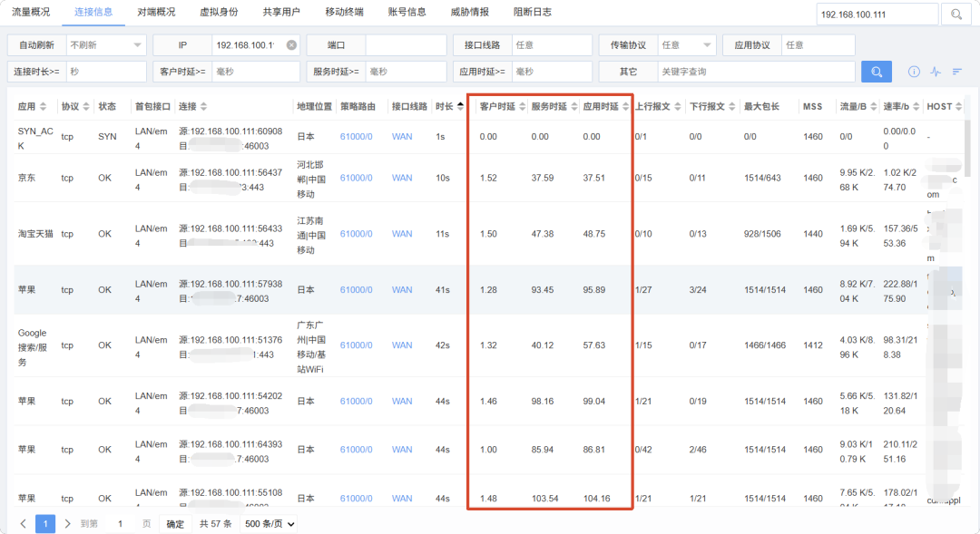Open the info help icon

(x=914, y=72)
